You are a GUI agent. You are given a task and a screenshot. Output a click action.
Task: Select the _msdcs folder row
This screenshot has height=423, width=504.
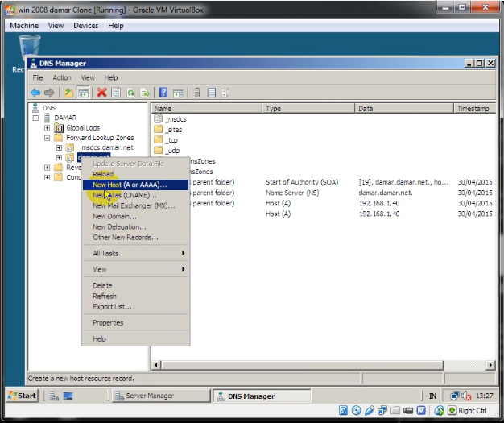pyautogui.click(x=171, y=119)
